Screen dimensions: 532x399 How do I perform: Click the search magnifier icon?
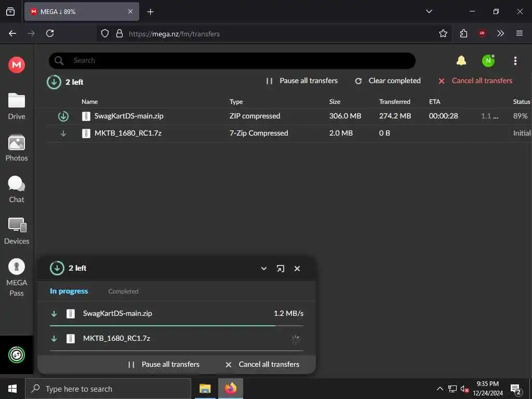59,61
